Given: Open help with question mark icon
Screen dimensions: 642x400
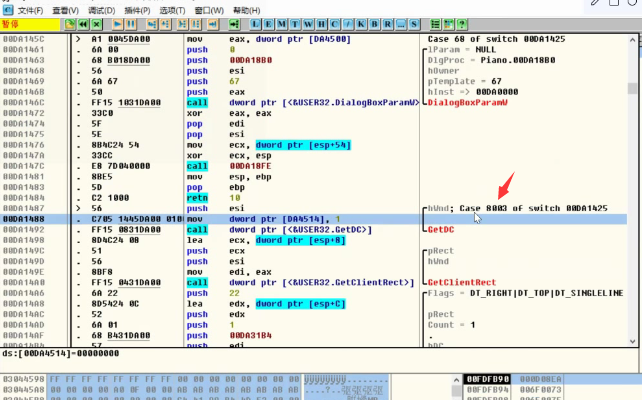Looking at the screenshot, I should 462,25.
